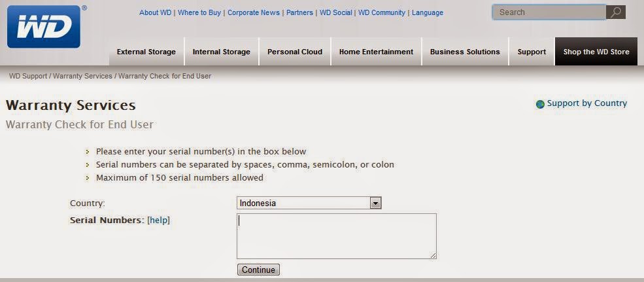This screenshot has height=282, width=644.
Task: Open the Partners link
Action: point(300,12)
